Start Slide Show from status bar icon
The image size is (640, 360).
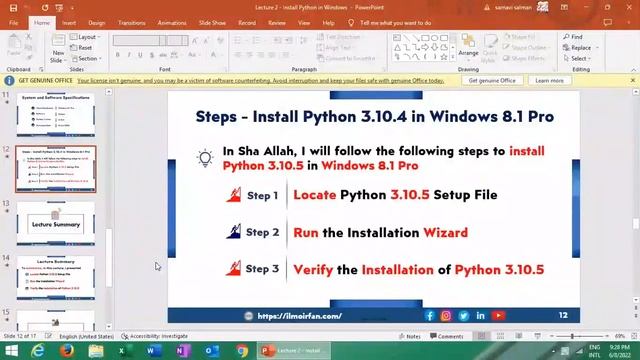[x=538, y=336]
